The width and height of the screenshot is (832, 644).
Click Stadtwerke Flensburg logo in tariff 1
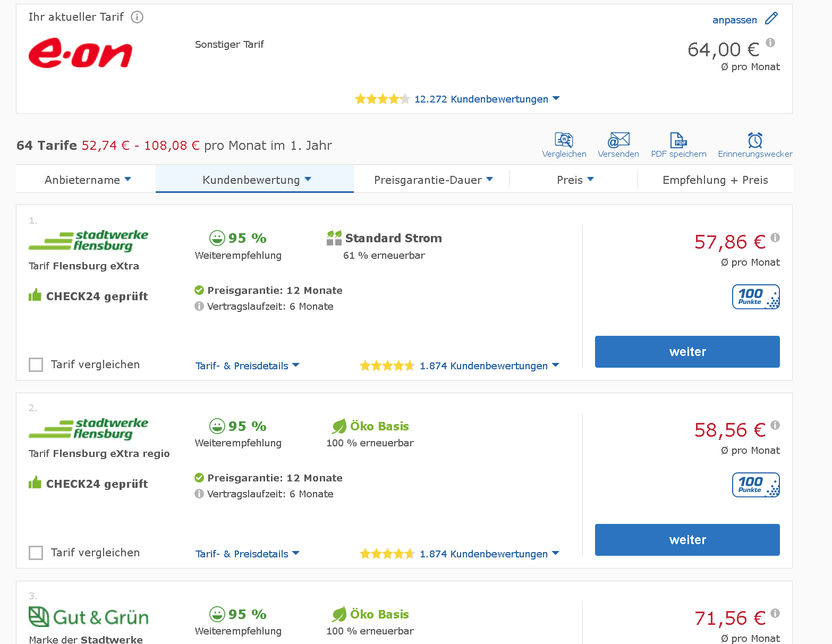coord(88,241)
